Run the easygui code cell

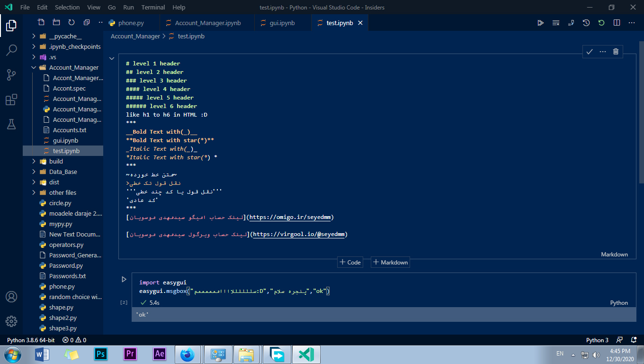pyautogui.click(x=124, y=280)
